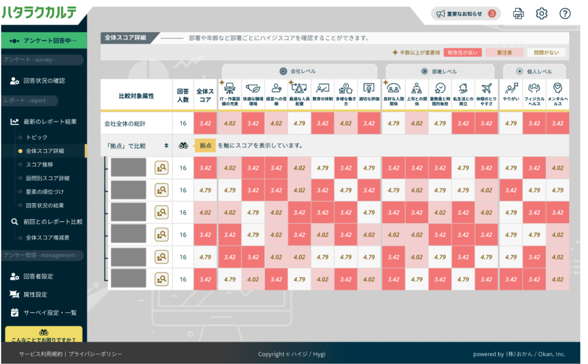Click the IT・作業設備の充実 desk chair icon
The width and height of the screenshot is (588, 364).
click(230, 88)
